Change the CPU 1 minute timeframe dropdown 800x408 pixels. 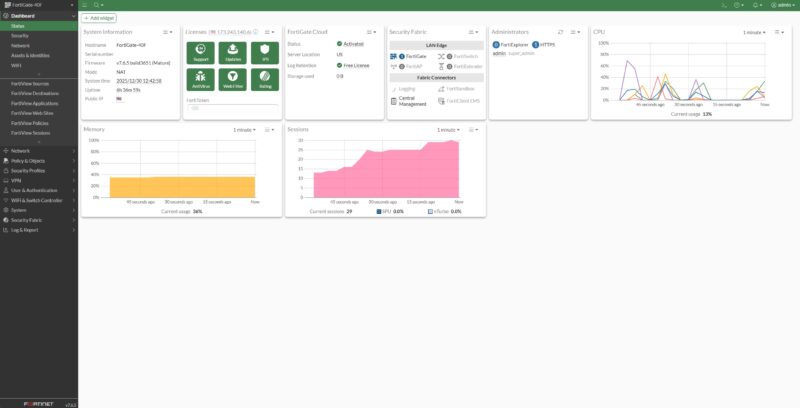[x=754, y=32]
